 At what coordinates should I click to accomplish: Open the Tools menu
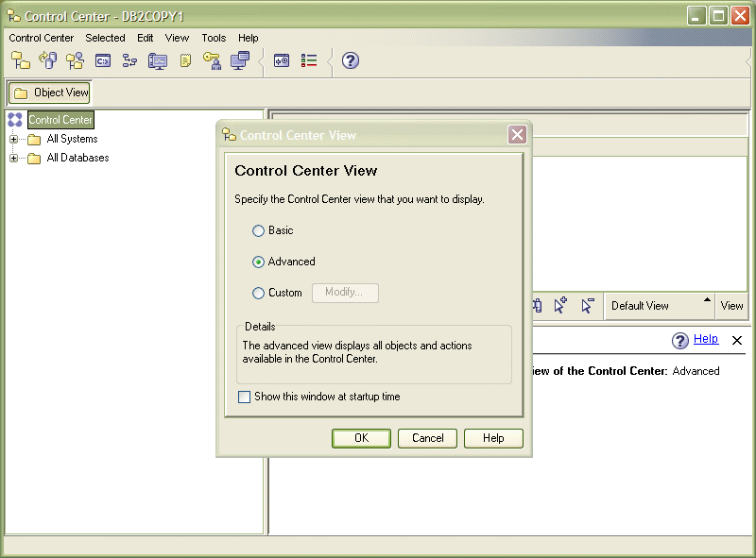(214, 38)
